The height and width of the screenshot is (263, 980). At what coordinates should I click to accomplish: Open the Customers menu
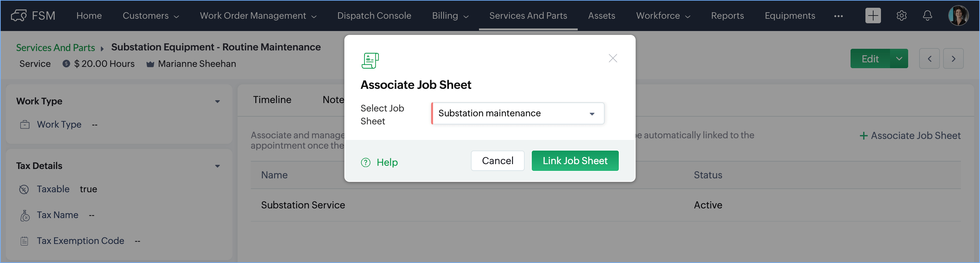click(150, 16)
